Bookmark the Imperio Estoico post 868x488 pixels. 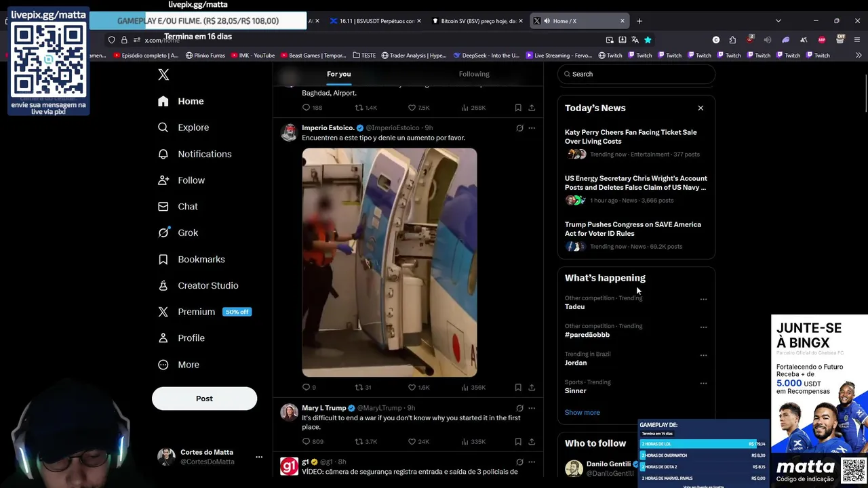point(518,388)
